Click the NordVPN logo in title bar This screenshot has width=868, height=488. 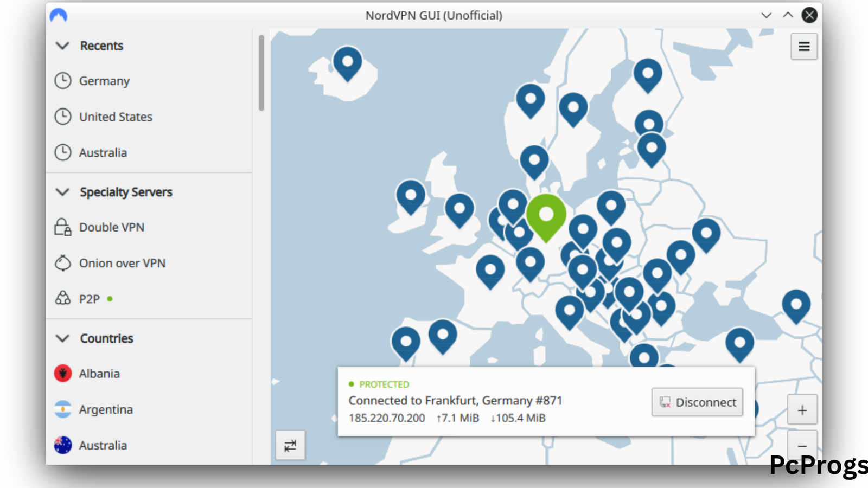tap(59, 15)
